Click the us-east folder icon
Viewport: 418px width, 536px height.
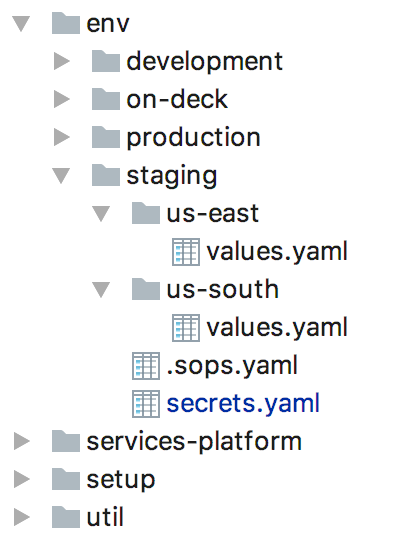pyautogui.click(x=146, y=213)
